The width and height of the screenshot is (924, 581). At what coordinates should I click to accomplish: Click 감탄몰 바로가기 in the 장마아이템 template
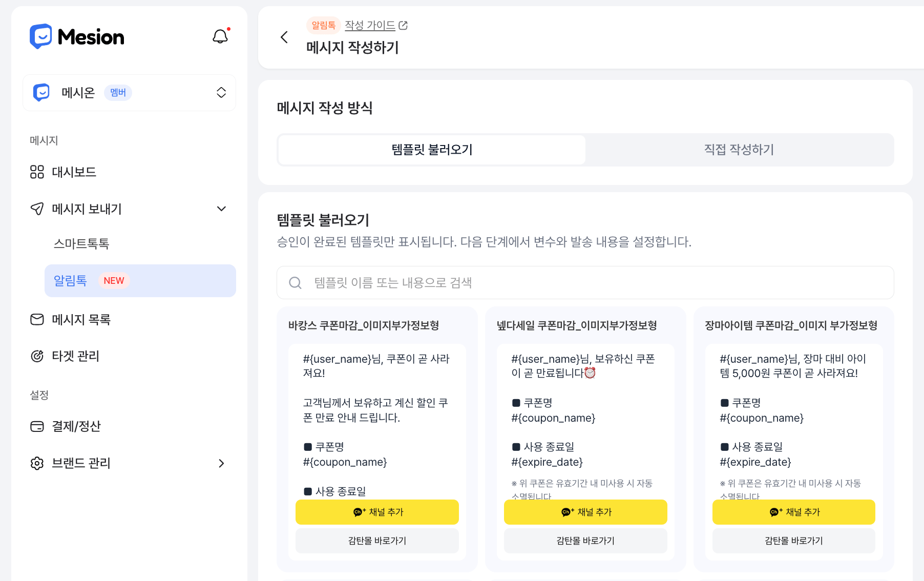click(x=793, y=541)
